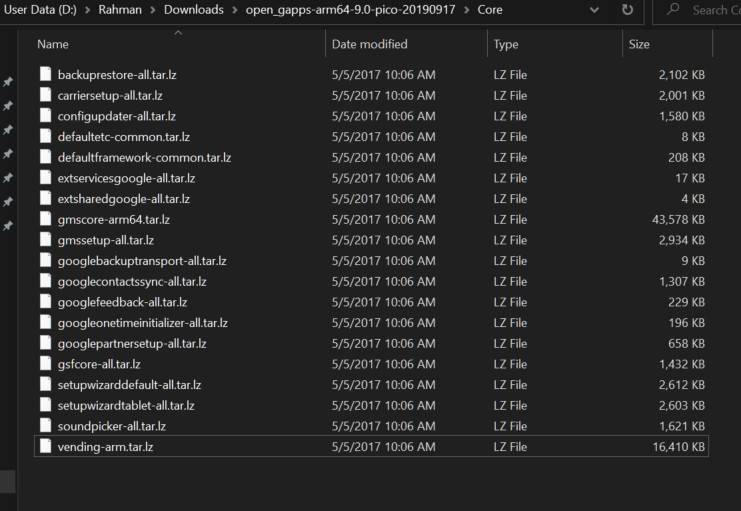Image resolution: width=741 pixels, height=511 pixels.
Task: Select googlepartnersetup-all.tar.lz file name
Action: (x=132, y=344)
